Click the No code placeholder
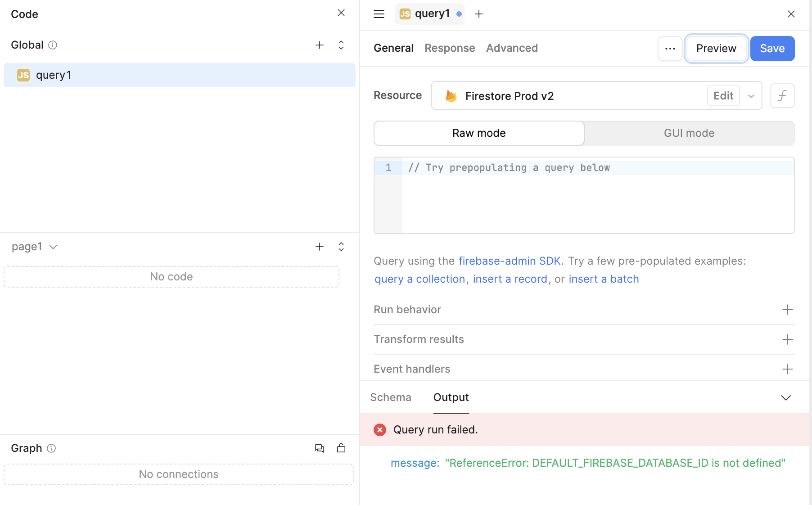 [171, 277]
